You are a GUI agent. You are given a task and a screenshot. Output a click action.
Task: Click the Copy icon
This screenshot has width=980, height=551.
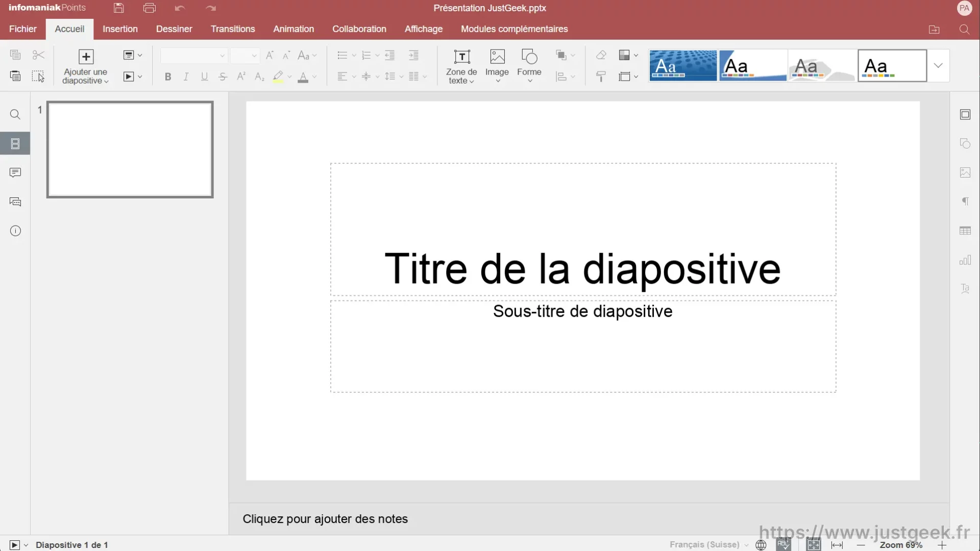click(x=15, y=55)
